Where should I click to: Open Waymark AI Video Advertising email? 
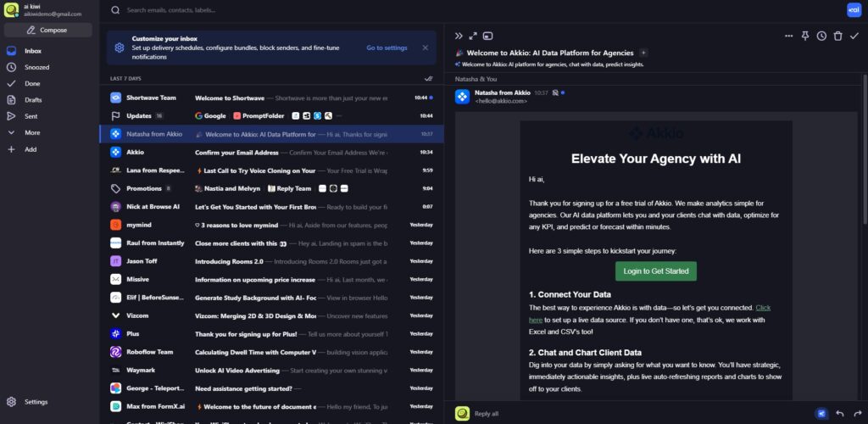point(271,371)
